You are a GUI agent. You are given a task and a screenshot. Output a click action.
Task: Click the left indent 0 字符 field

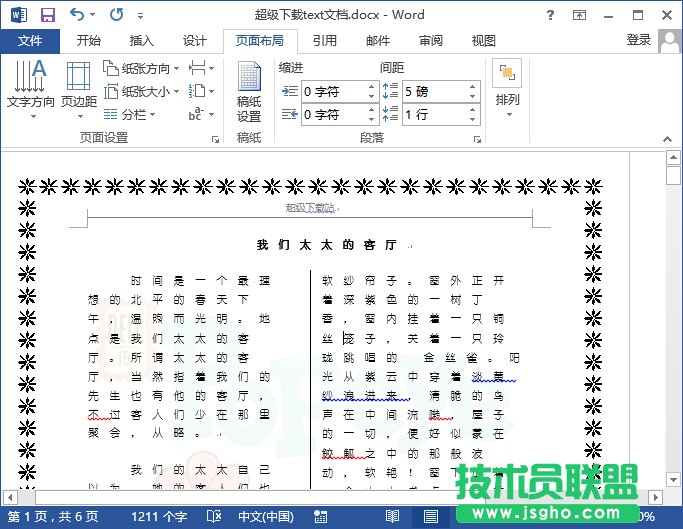pyautogui.click(x=334, y=91)
